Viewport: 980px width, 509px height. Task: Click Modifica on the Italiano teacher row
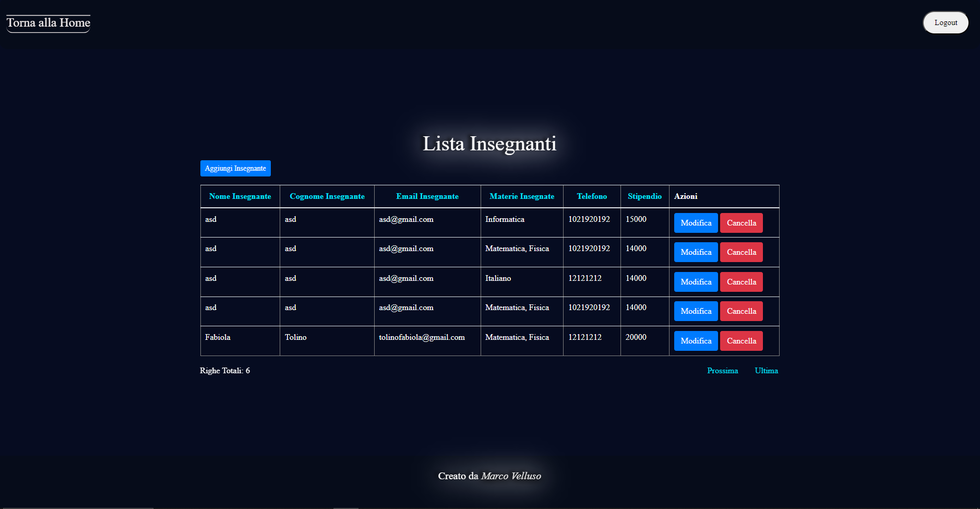pos(696,281)
